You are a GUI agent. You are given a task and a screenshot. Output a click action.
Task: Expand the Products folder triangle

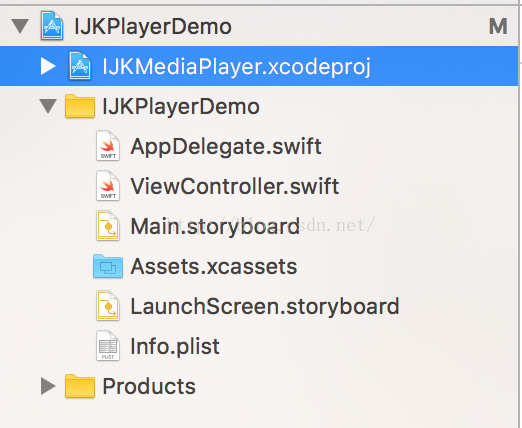(48, 386)
